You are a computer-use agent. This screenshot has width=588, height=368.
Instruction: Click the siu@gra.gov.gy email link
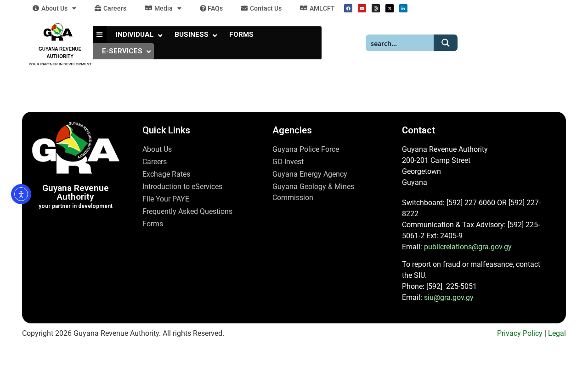point(449,298)
